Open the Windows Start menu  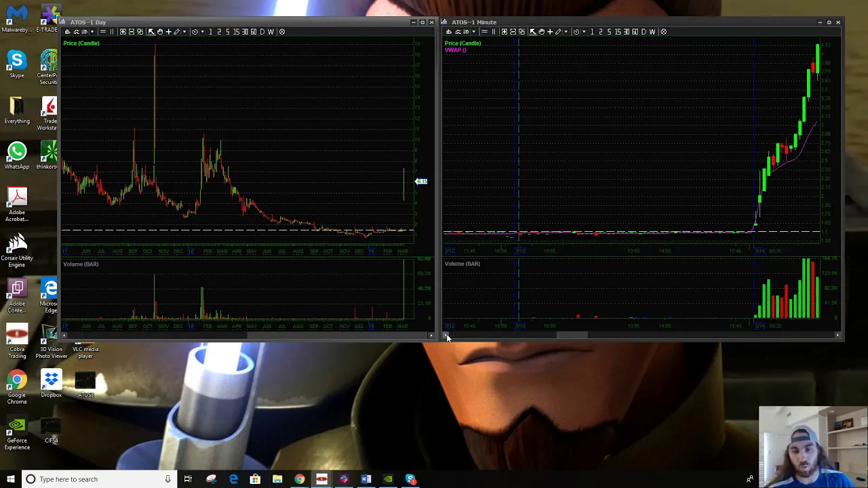click(x=10, y=479)
